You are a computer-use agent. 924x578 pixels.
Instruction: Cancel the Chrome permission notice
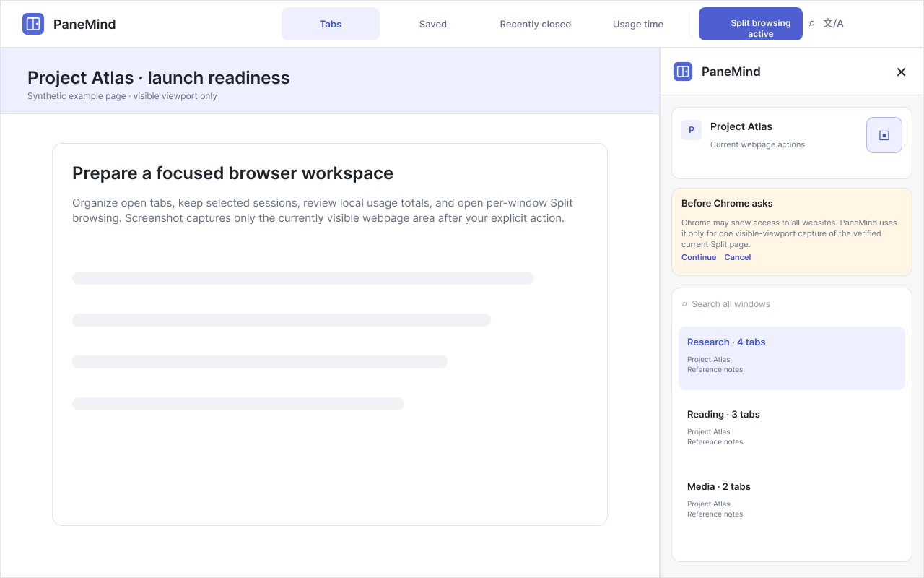(x=738, y=257)
